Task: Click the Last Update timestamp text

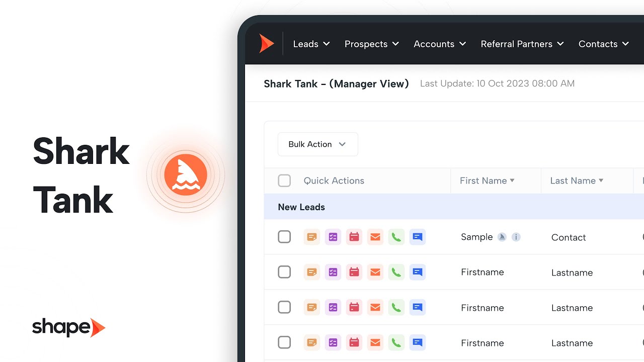Action: tap(497, 83)
